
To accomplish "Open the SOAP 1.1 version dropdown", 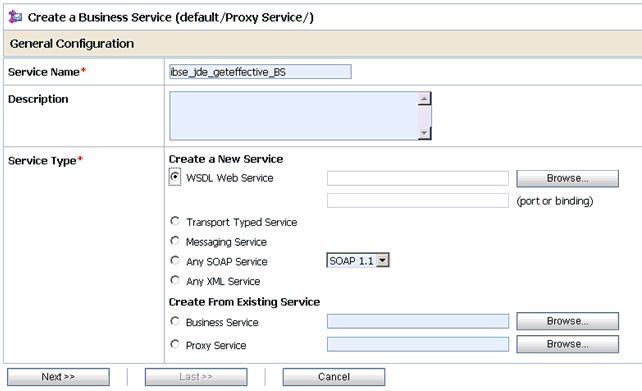I will [357, 260].
